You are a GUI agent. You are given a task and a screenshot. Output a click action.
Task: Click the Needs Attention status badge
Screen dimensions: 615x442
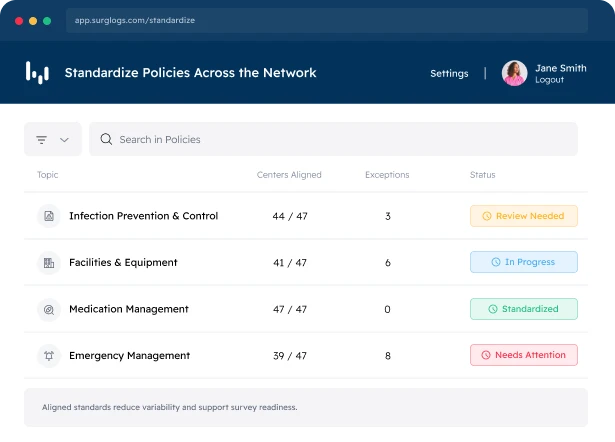[x=524, y=355]
